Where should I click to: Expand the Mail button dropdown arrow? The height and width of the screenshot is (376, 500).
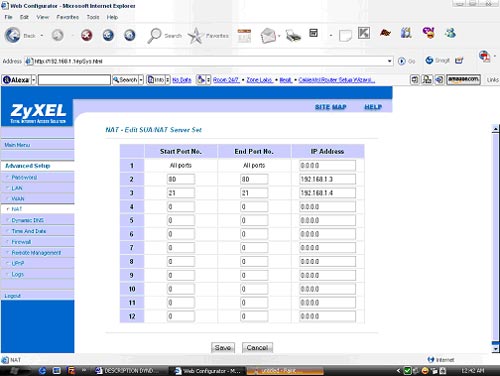click(x=279, y=36)
